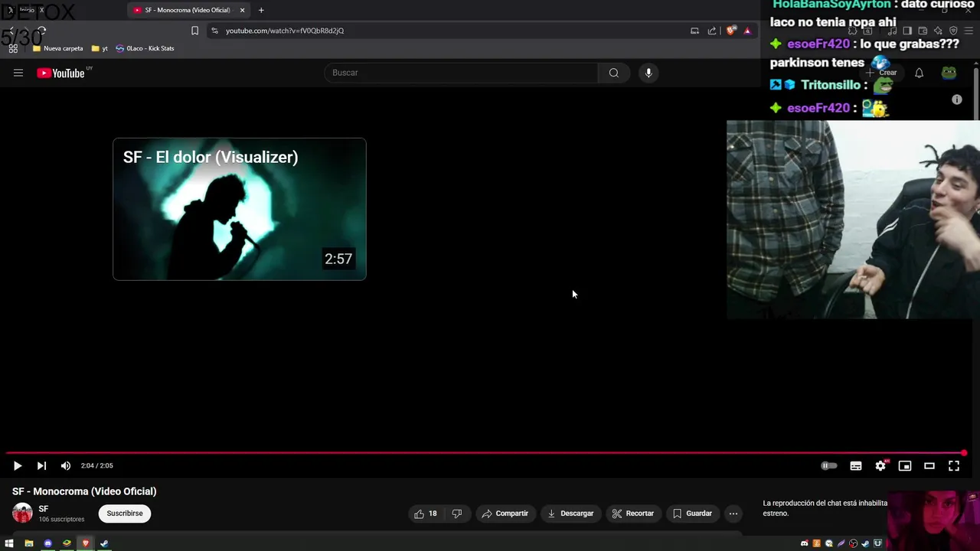Click the search magnifier button
Viewport: 980px width, 551px height.
(613, 73)
